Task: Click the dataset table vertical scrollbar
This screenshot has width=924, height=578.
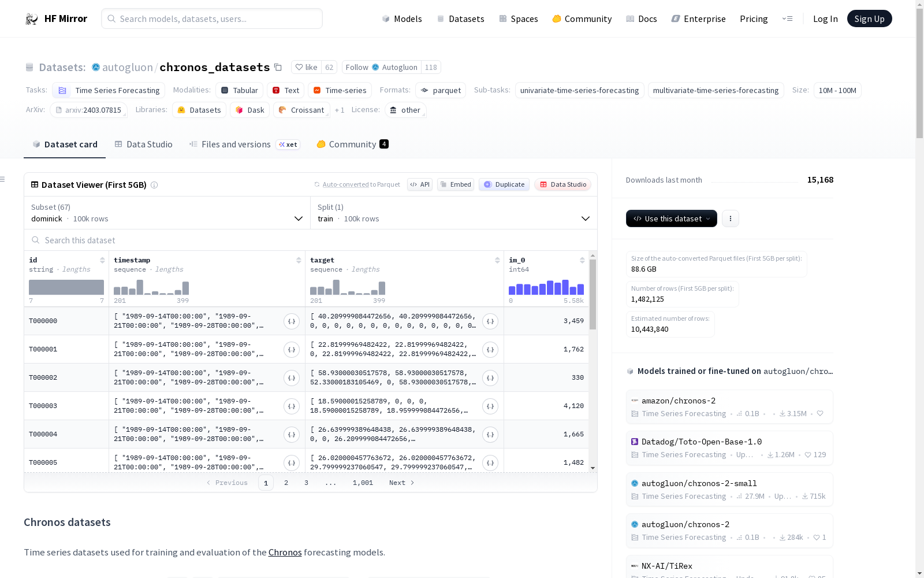Action: click(x=593, y=295)
